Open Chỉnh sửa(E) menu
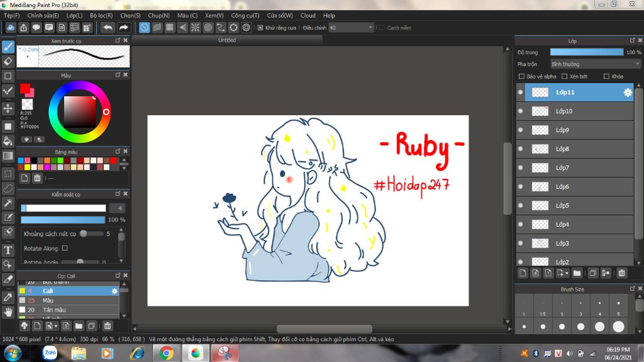Image resolution: width=644 pixels, height=362 pixels. (x=43, y=16)
